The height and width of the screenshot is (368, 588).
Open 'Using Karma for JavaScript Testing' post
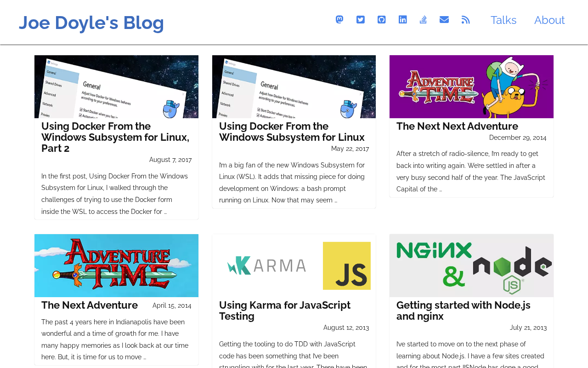(x=285, y=310)
